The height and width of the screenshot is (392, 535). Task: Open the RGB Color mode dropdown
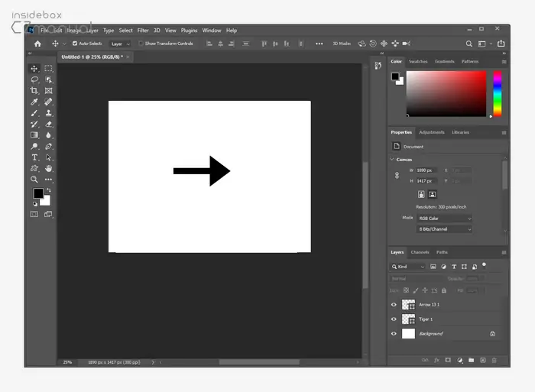pos(445,218)
